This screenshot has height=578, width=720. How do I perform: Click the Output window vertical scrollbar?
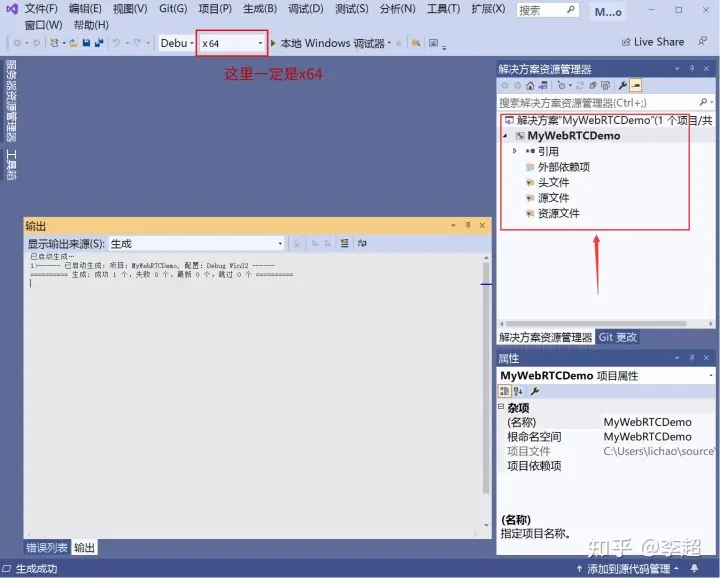pos(486,390)
